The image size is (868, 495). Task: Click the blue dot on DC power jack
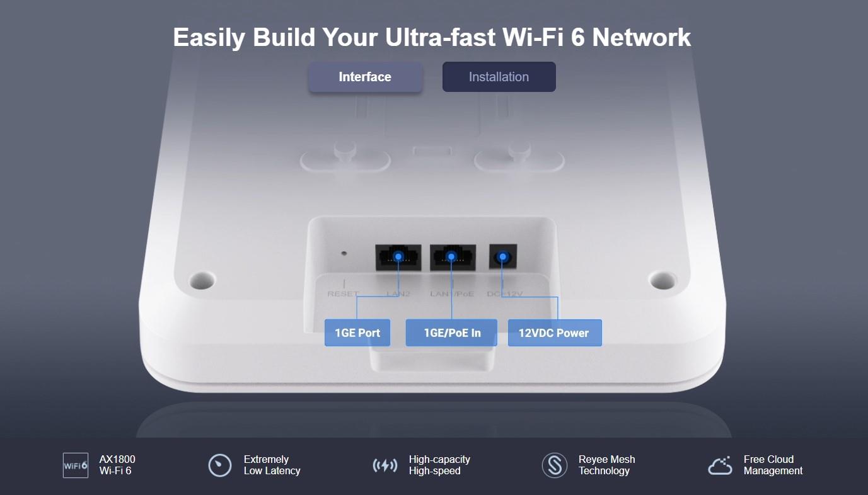(x=502, y=257)
